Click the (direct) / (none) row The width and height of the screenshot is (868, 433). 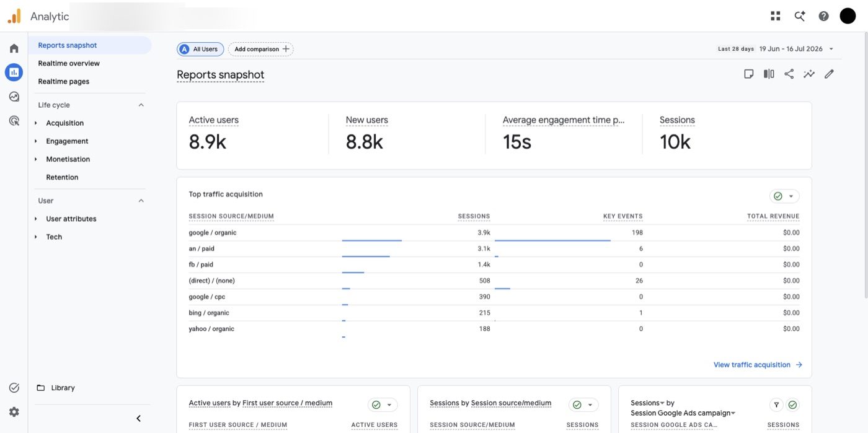point(494,281)
